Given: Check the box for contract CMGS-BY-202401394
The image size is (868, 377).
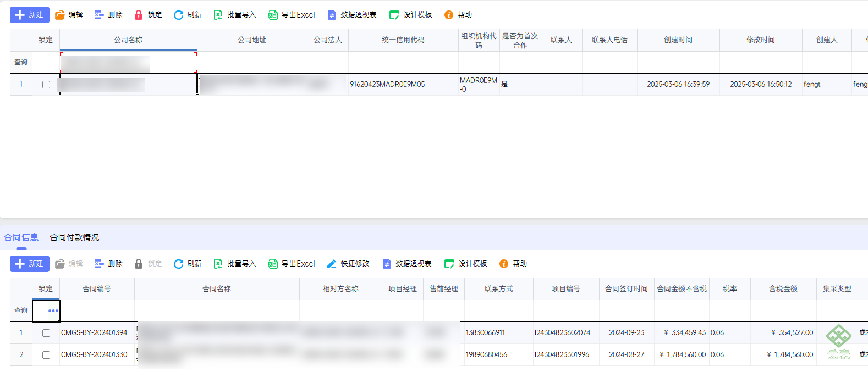Looking at the screenshot, I should point(46,333).
